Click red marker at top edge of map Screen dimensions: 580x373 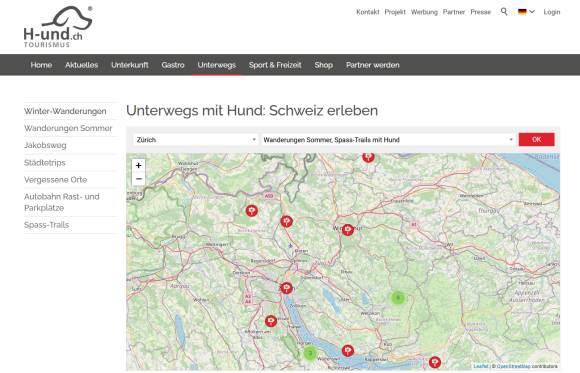pos(368,157)
